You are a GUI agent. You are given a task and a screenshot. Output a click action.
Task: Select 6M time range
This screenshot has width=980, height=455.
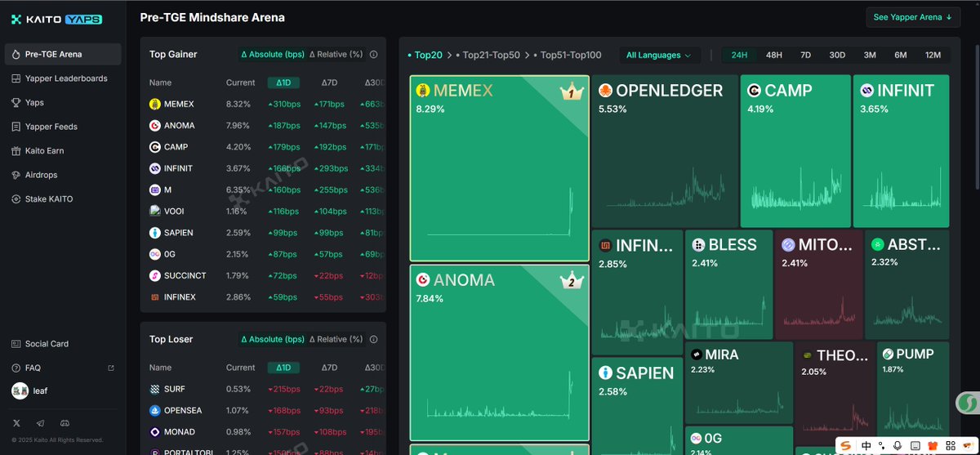[901, 56]
